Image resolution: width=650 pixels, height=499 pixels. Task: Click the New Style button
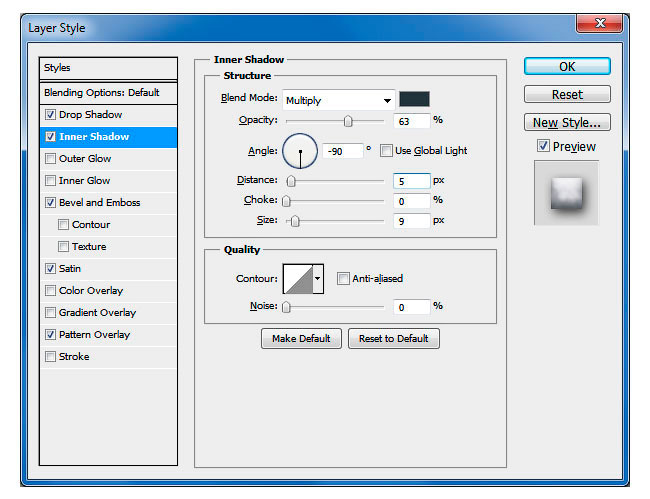567,123
